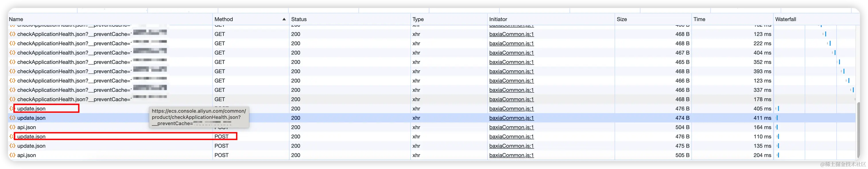This screenshot has height=169, width=868.
Task: Click the JSON icon of the 135 ms update.json
Action: click(x=12, y=146)
